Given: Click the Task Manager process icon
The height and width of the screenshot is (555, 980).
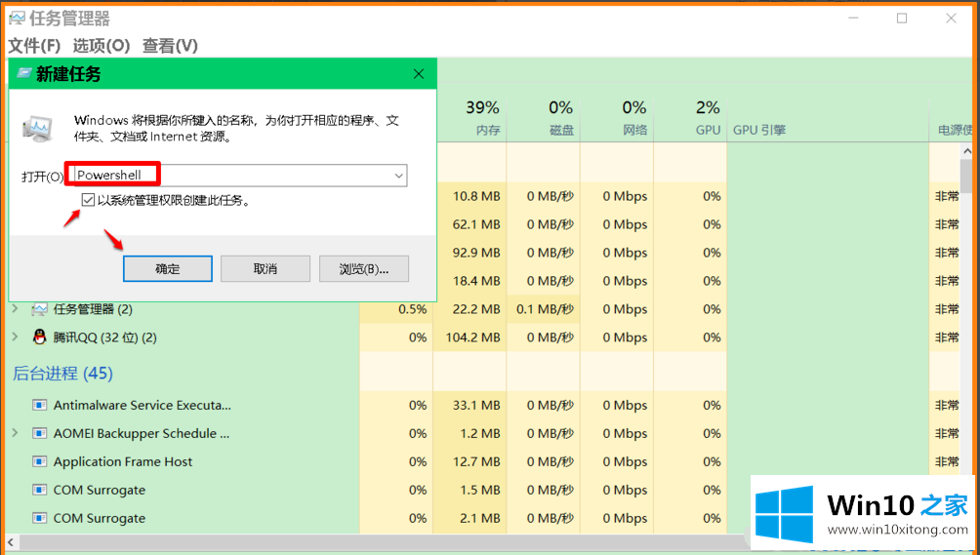Looking at the screenshot, I should point(40,309).
